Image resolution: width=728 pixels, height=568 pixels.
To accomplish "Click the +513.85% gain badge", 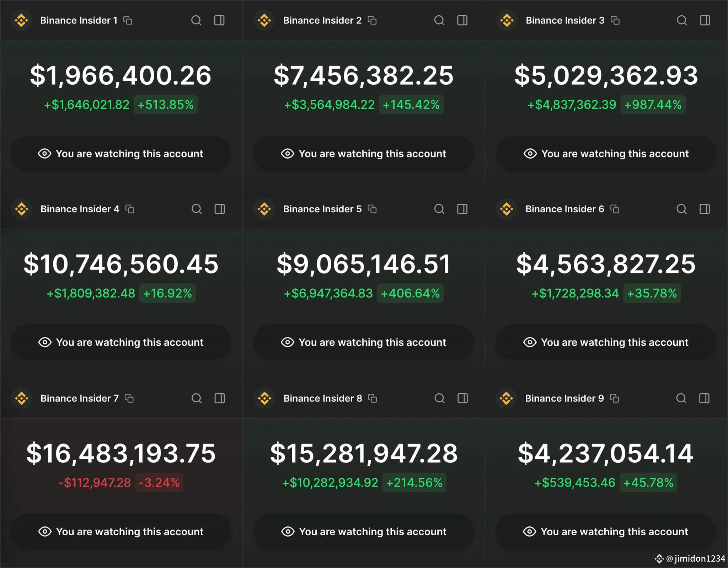I will point(166,105).
